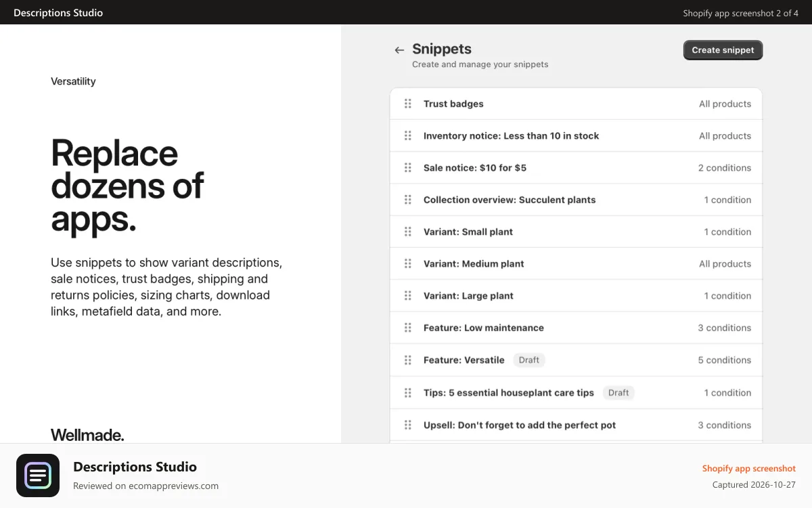
Task: Click the Snippets page heading
Action: 442,49
